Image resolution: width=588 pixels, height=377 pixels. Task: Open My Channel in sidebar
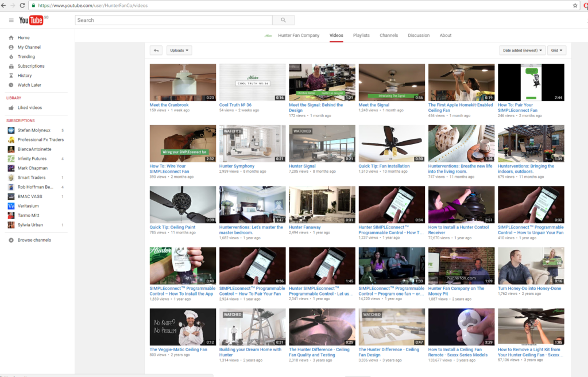tap(29, 47)
